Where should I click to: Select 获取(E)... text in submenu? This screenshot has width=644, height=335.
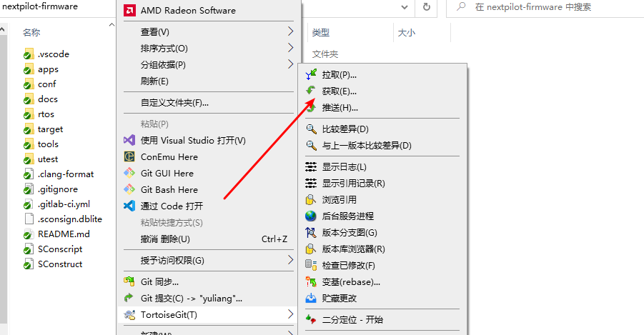[340, 91]
